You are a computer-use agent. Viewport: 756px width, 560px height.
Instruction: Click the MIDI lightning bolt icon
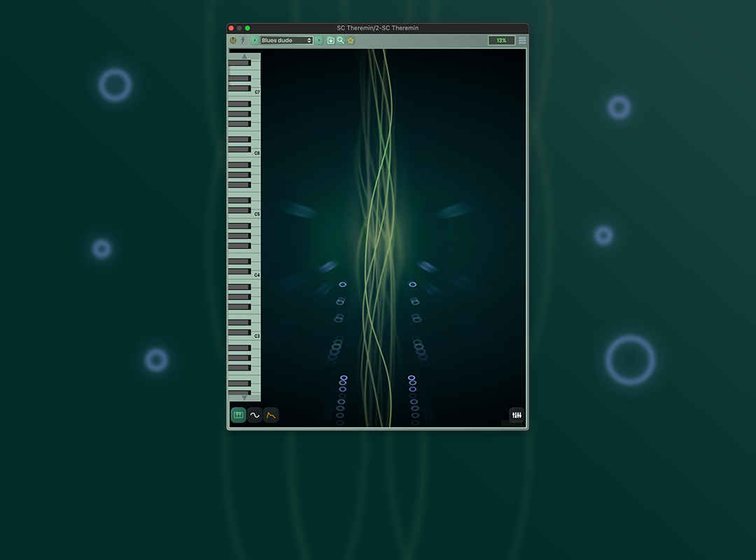(243, 41)
